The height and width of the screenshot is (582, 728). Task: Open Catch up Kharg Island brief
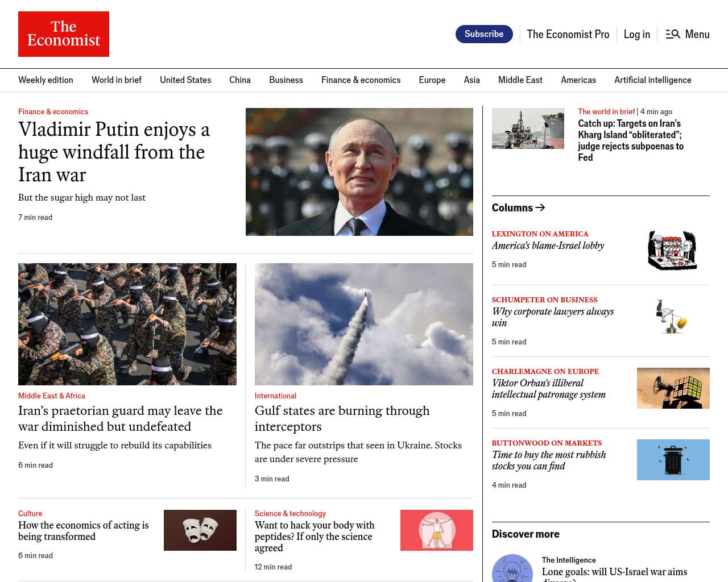pos(631,140)
